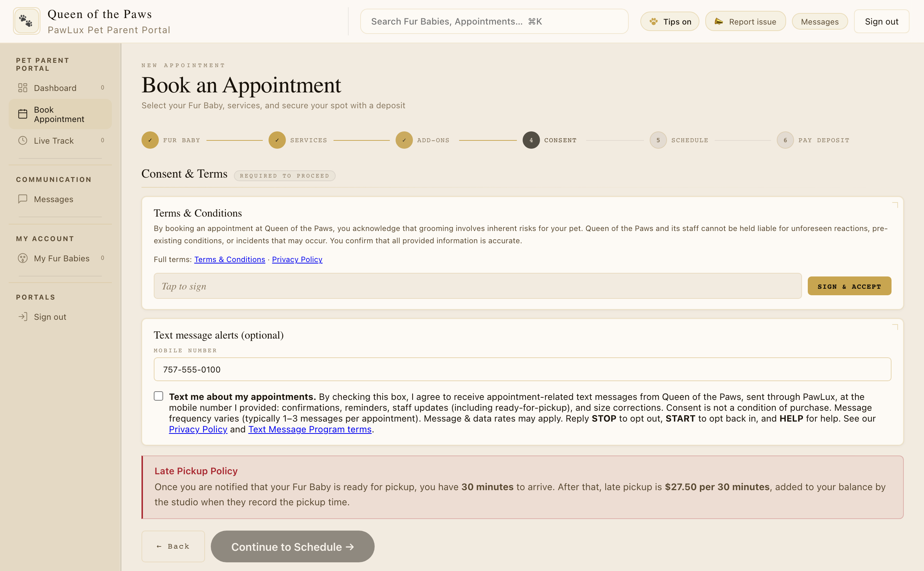Viewport: 924px width, 571px height.
Task: Open the Privacy Policy link beside Full terms
Action: [297, 260]
